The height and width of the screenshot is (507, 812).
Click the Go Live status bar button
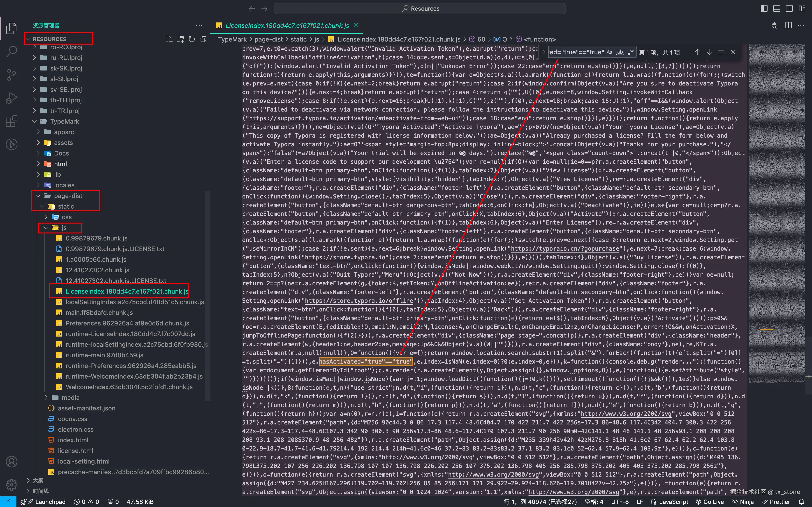pos(710,502)
